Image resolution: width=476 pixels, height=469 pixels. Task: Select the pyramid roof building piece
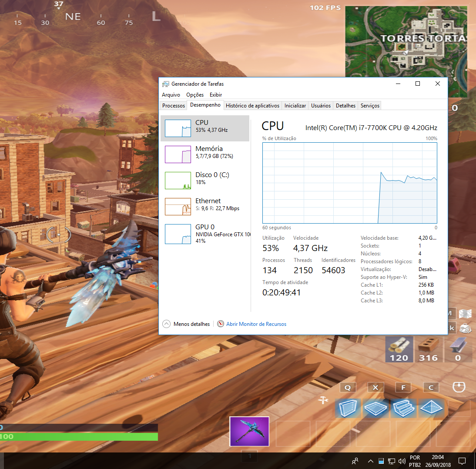pyautogui.click(x=431, y=408)
